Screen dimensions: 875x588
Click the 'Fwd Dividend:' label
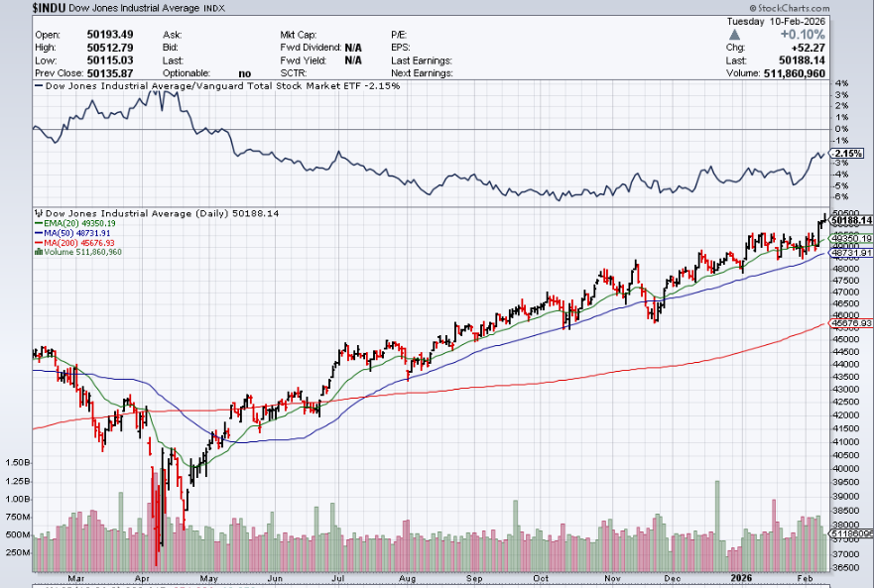point(311,48)
